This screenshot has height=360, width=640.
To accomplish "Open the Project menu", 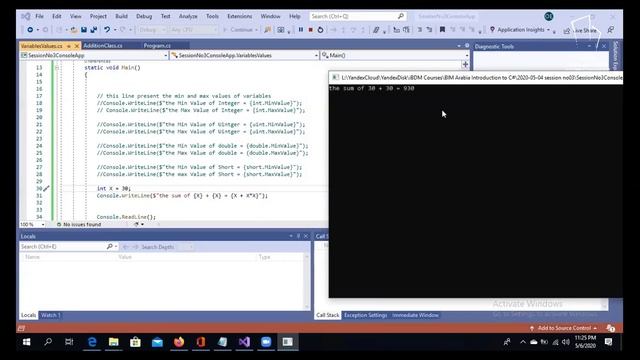I will click(x=98, y=16).
